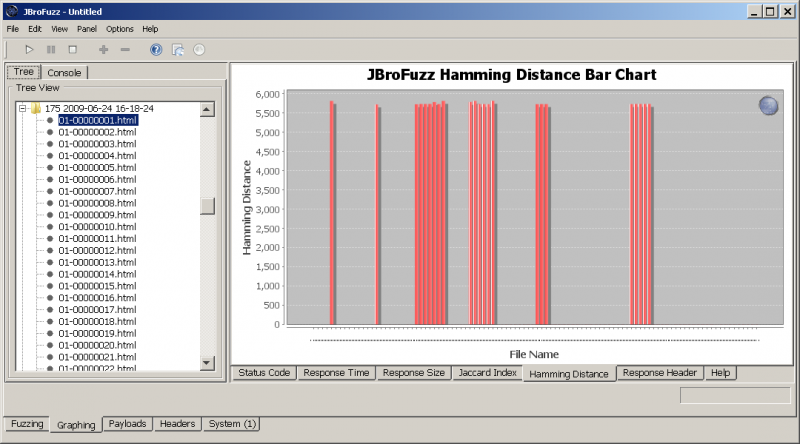
Task: Open Help topics via blue question icon
Action: pyautogui.click(x=156, y=49)
